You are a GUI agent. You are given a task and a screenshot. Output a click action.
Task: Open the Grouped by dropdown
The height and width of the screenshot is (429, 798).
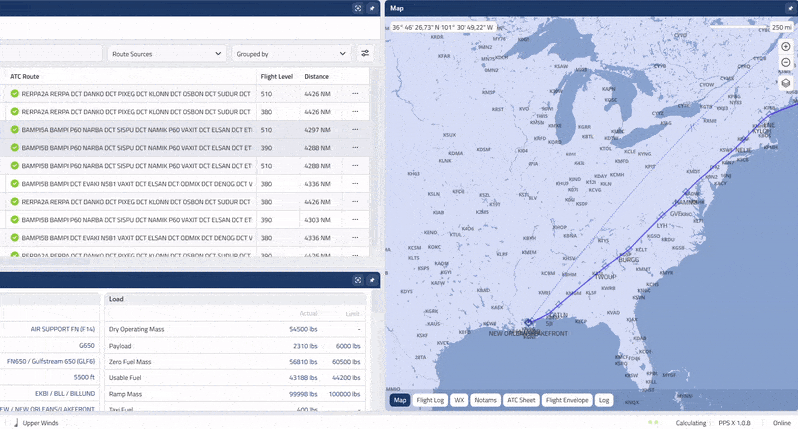(291, 53)
